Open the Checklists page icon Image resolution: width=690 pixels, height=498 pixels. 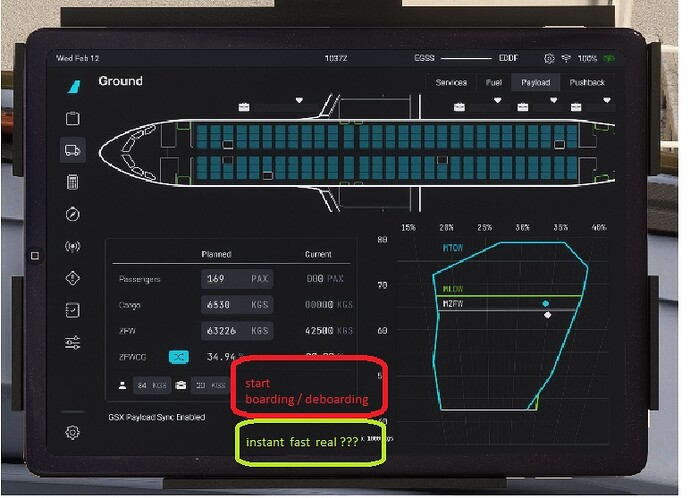point(73,310)
